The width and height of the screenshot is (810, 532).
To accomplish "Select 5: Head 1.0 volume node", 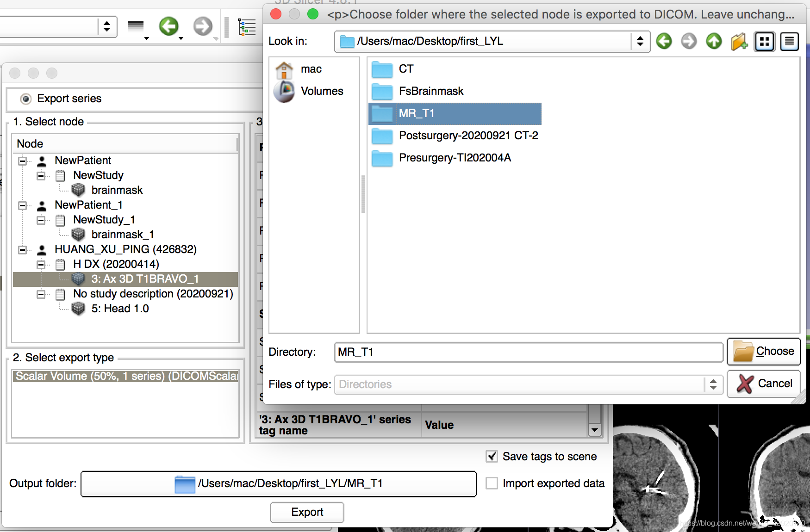I will pyautogui.click(x=120, y=309).
